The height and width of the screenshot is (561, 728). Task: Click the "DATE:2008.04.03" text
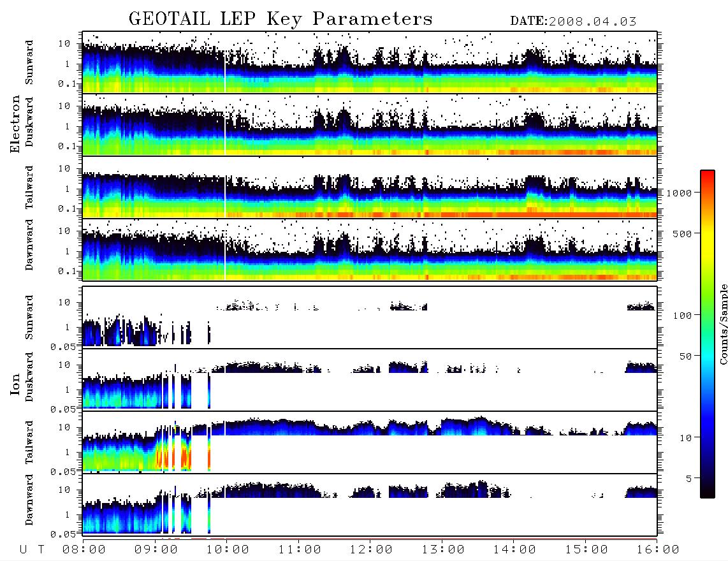pyautogui.click(x=573, y=22)
